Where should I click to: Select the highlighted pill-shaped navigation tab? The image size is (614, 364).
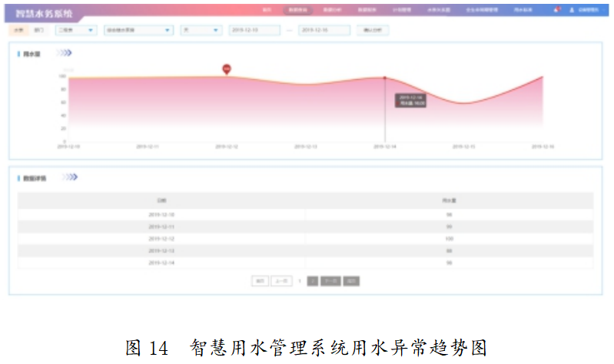298,10
